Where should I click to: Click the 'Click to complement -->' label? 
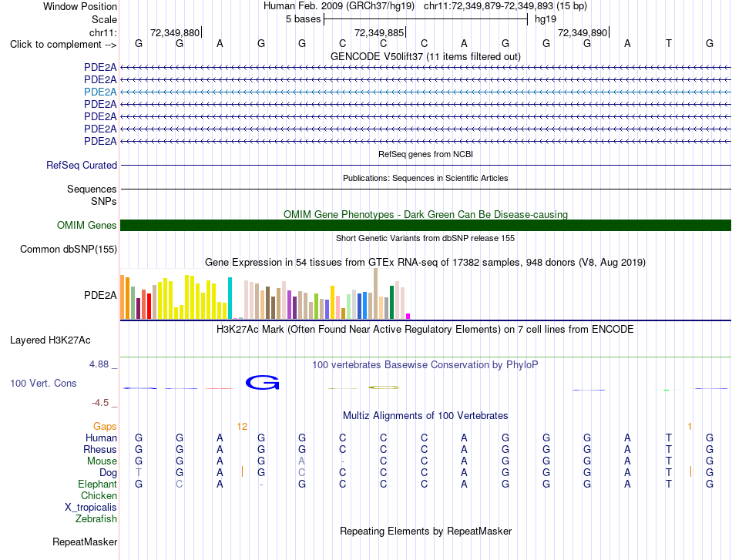click(x=63, y=45)
